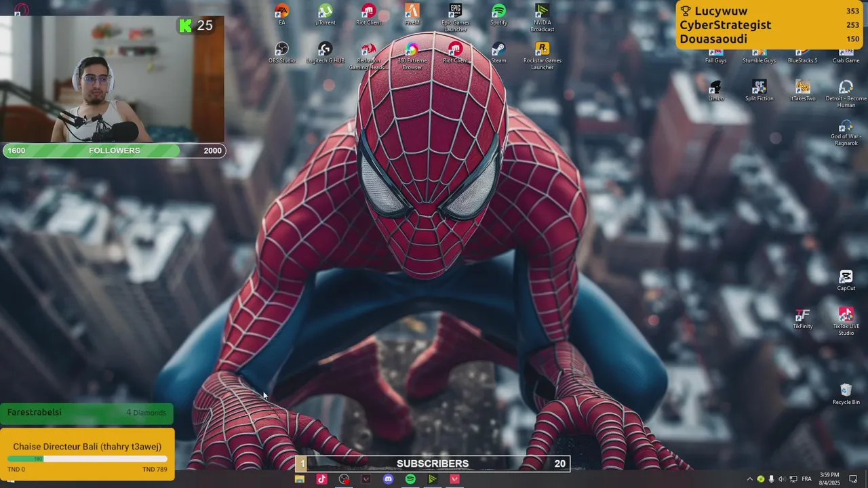This screenshot has width=868, height=488.
Task: Open the TikFinity desktop shortcut
Action: pyautogui.click(x=802, y=319)
